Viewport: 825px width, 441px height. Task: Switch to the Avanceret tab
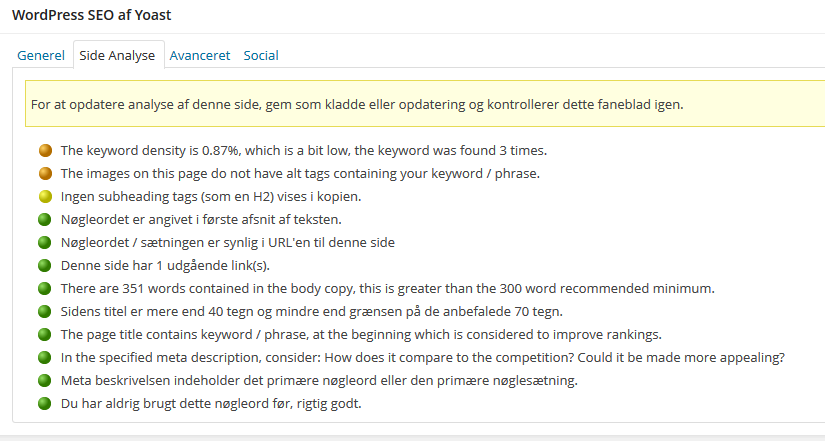coord(200,55)
